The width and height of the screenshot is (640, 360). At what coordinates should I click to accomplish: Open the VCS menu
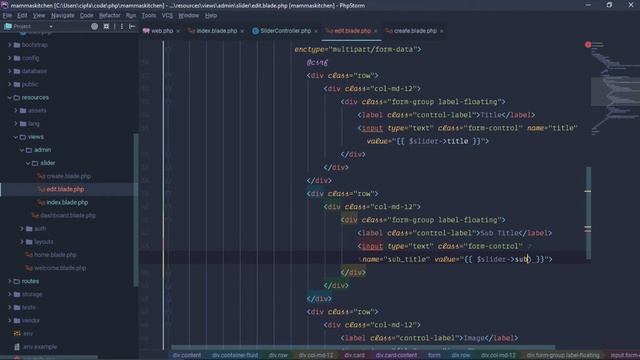(x=167, y=16)
